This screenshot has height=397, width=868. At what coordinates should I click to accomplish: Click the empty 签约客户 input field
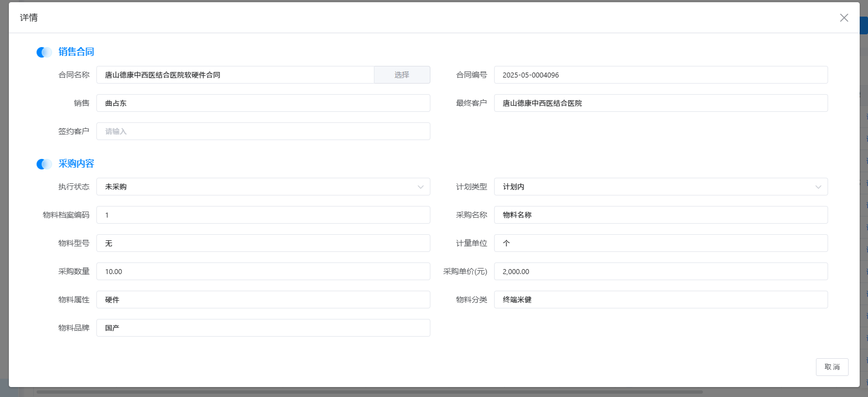point(263,131)
